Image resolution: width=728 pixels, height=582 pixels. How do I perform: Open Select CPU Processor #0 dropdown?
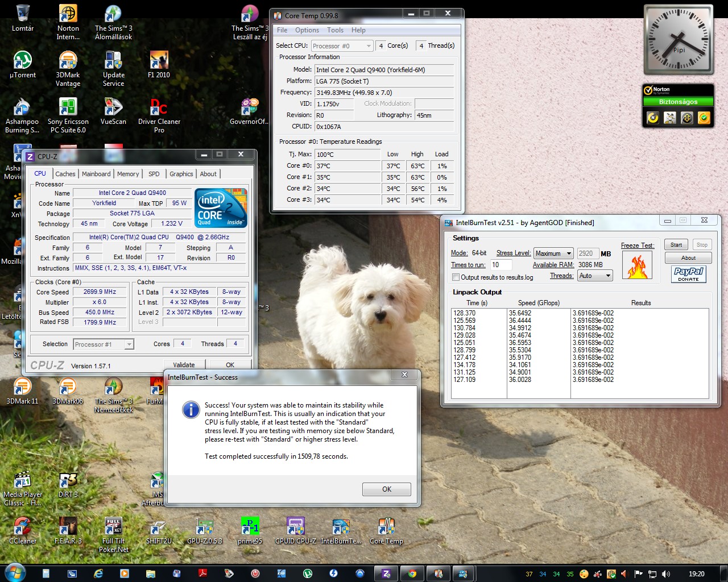coord(342,46)
